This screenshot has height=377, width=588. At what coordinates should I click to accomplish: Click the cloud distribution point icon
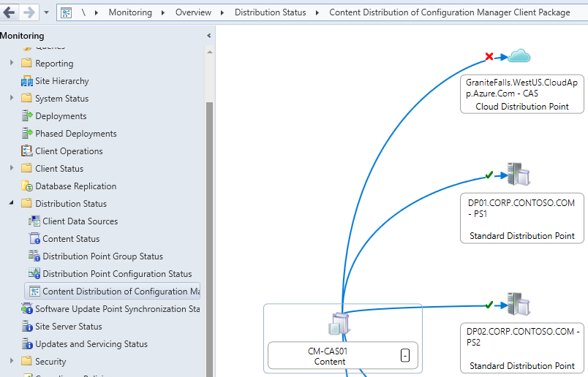coord(519,56)
